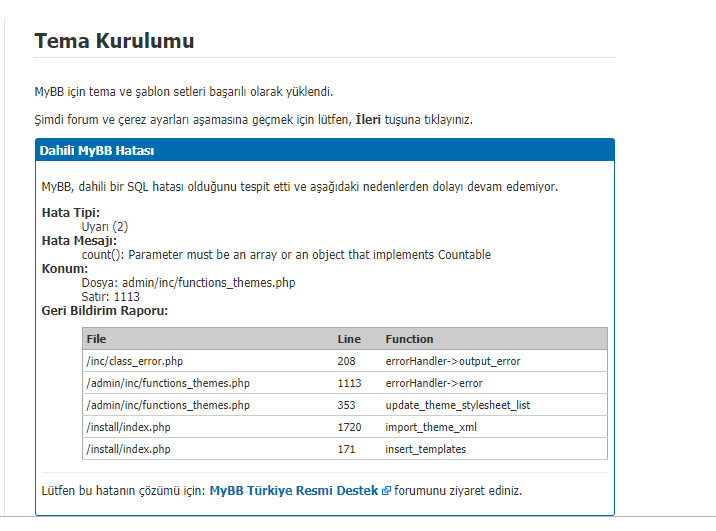Image resolution: width=716 pixels, height=531 pixels.
Task: Click the Tema Kurulumu heading
Action: 115,41
